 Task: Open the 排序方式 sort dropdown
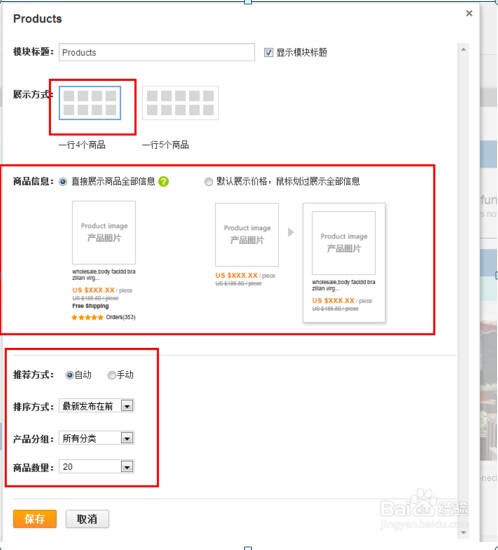coord(96,406)
